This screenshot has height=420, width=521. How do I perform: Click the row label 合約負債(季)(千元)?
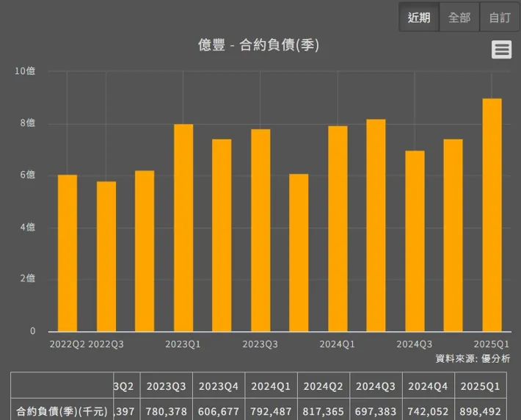[x=62, y=412]
